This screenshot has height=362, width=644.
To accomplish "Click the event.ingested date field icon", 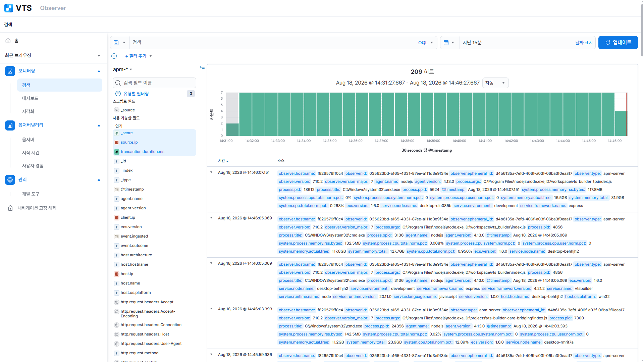I will [x=117, y=237].
